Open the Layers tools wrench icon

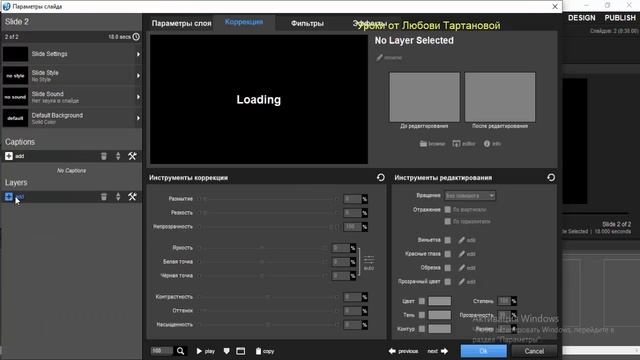[132, 197]
